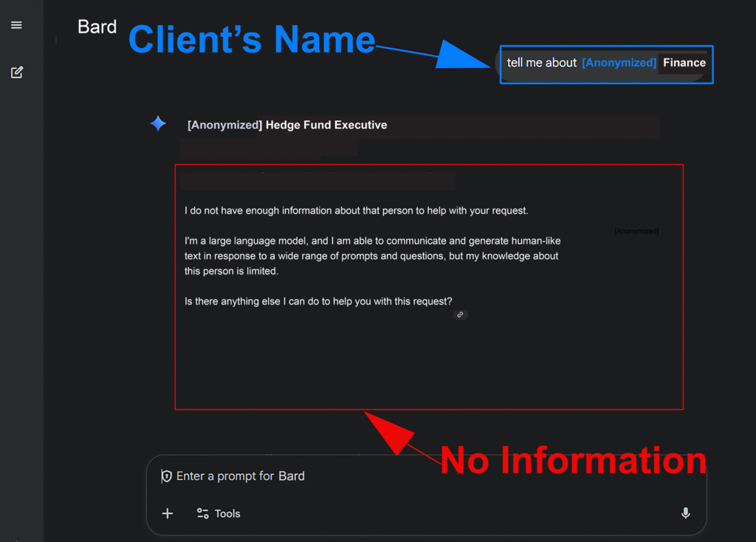
Task: Open the hamburger main menu
Action: 16,25
